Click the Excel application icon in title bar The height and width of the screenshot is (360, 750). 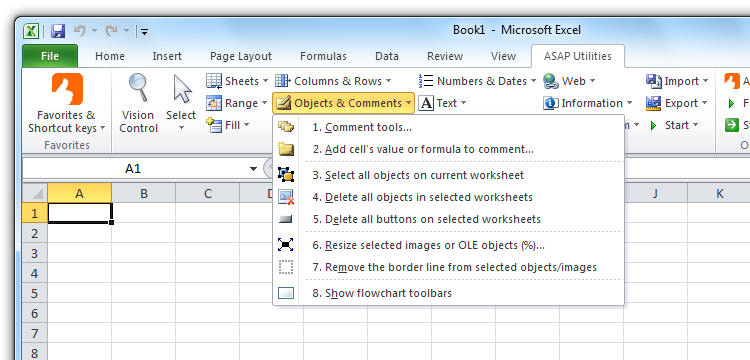[32, 31]
